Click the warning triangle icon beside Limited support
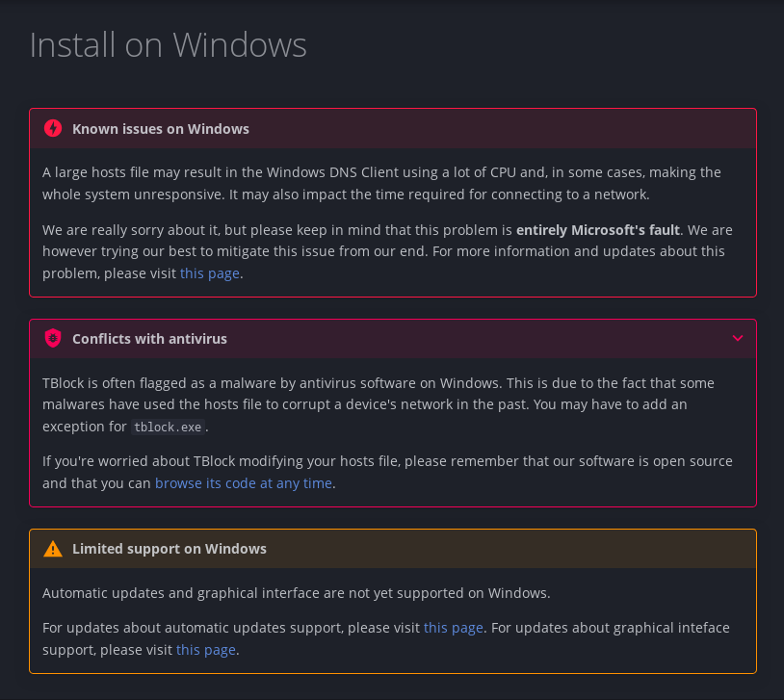 (53, 549)
